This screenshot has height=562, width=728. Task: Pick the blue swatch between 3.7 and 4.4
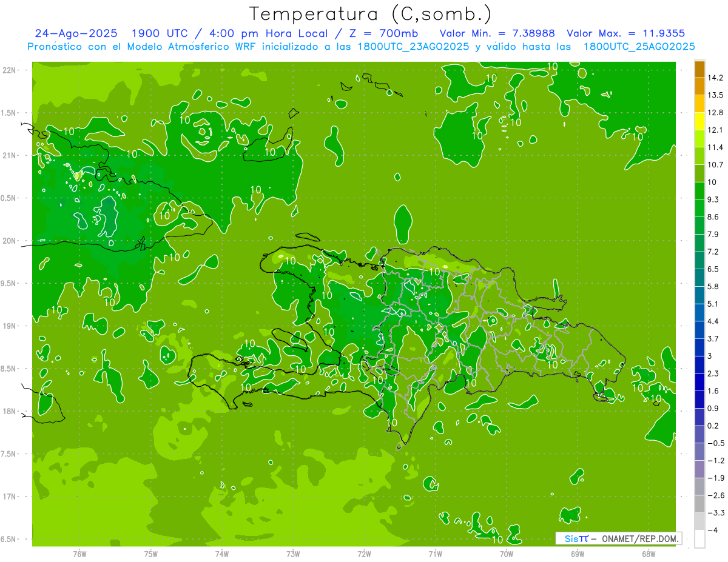(699, 330)
